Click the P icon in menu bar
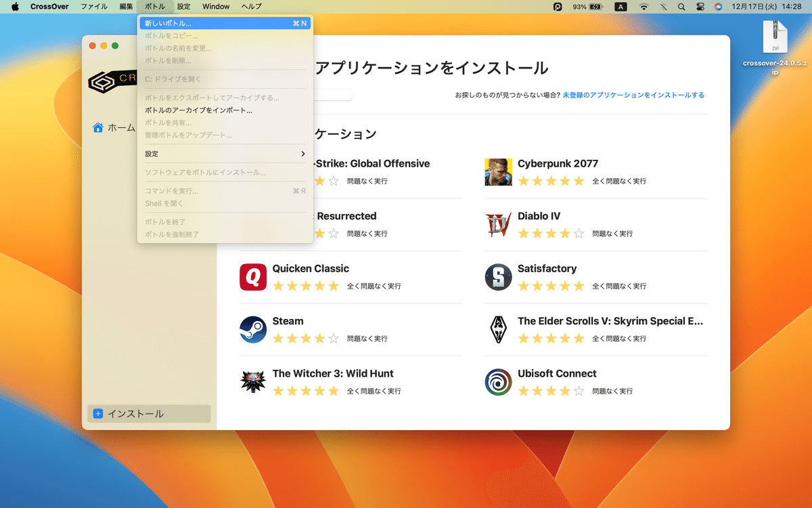The image size is (812, 508). [x=558, y=7]
